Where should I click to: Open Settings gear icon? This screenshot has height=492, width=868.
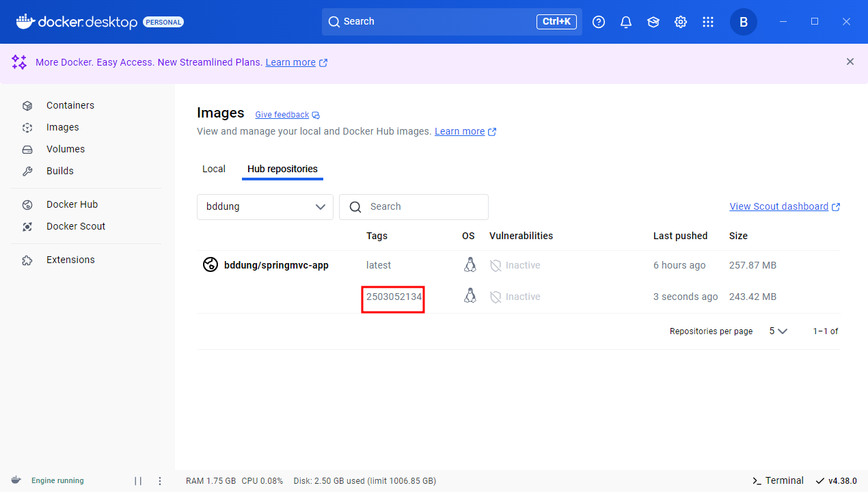pos(681,22)
